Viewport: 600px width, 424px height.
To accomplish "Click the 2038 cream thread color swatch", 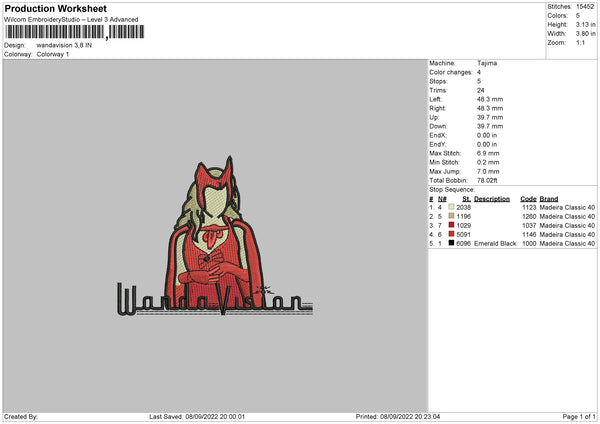I will click(x=451, y=207).
